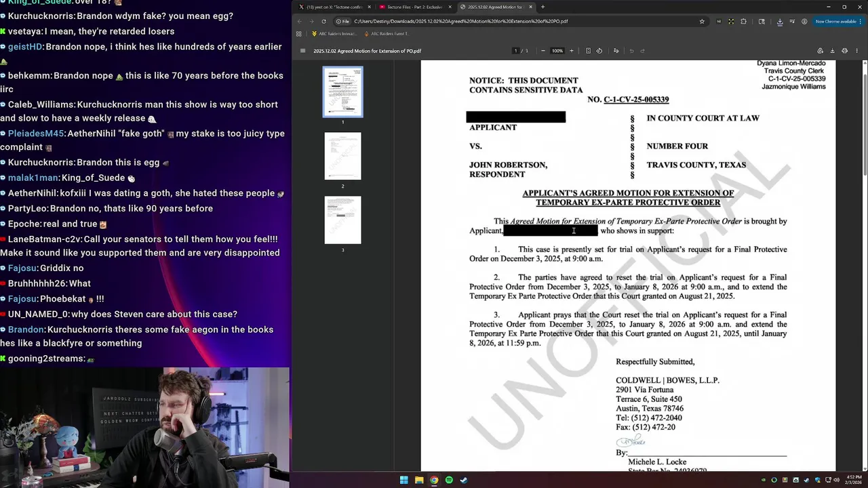868x488 pixels.
Task: Click username LaneBatman-c2v in chat
Action: [45, 239]
